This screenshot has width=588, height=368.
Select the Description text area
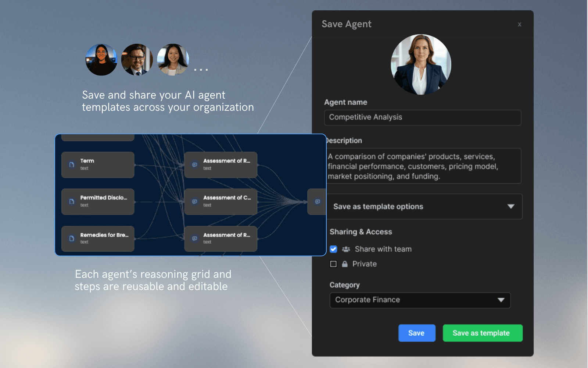423,166
